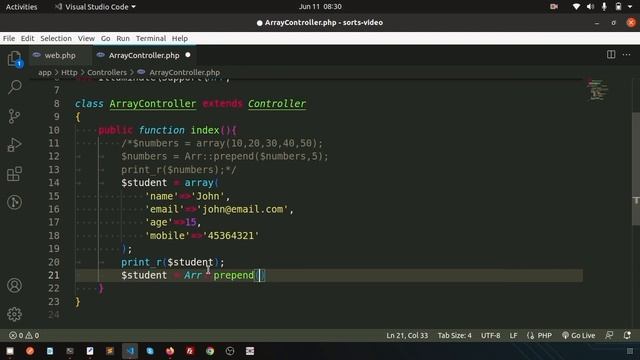Open VS Code icon in taskbar
The height and width of the screenshot is (360, 640).
[x=130, y=351]
